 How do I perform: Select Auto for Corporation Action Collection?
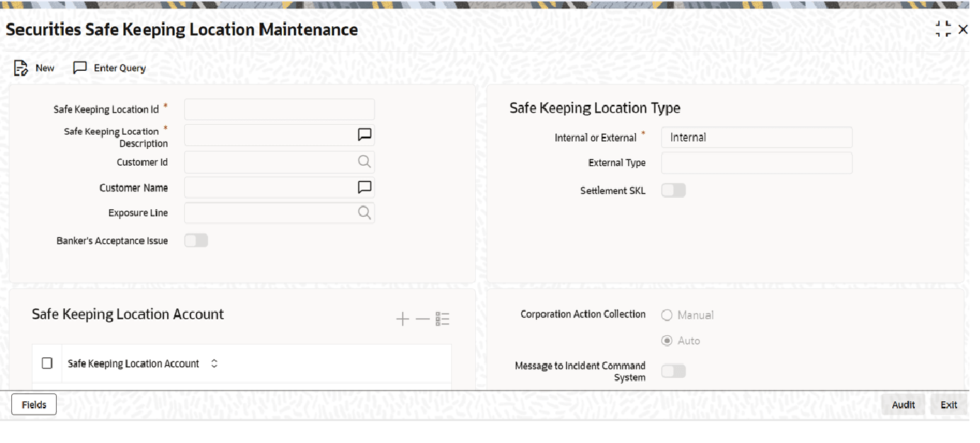pos(666,341)
